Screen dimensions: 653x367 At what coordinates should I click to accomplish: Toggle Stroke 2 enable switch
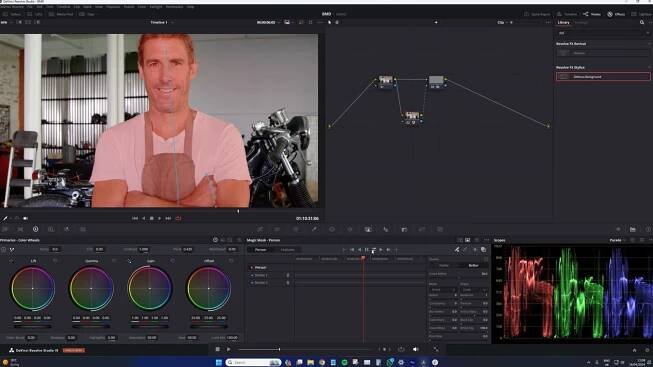288,283
